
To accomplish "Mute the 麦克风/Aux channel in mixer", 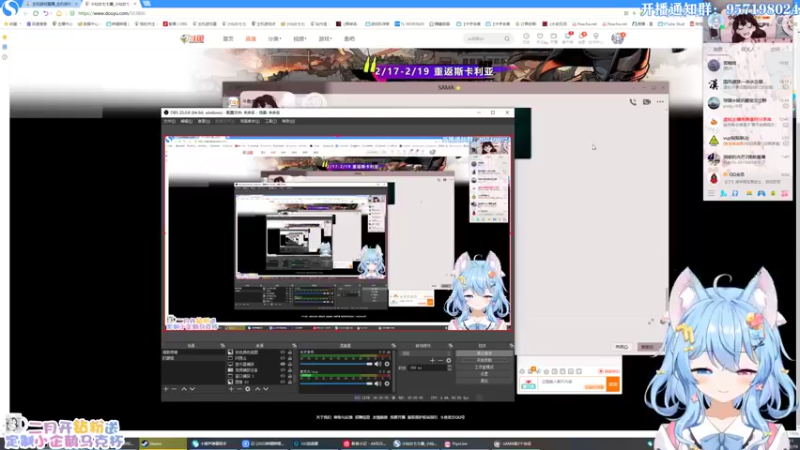I will [378, 384].
